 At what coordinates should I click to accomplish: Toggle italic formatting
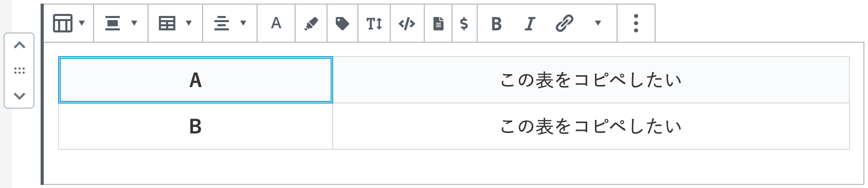[x=530, y=24]
